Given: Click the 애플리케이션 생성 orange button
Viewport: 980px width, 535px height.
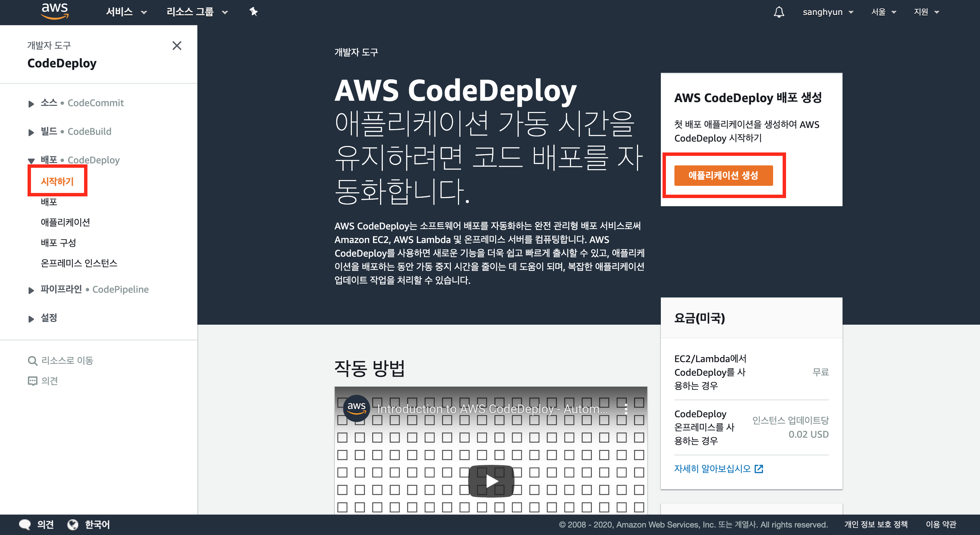Looking at the screenshot, I should click(723, 175).
